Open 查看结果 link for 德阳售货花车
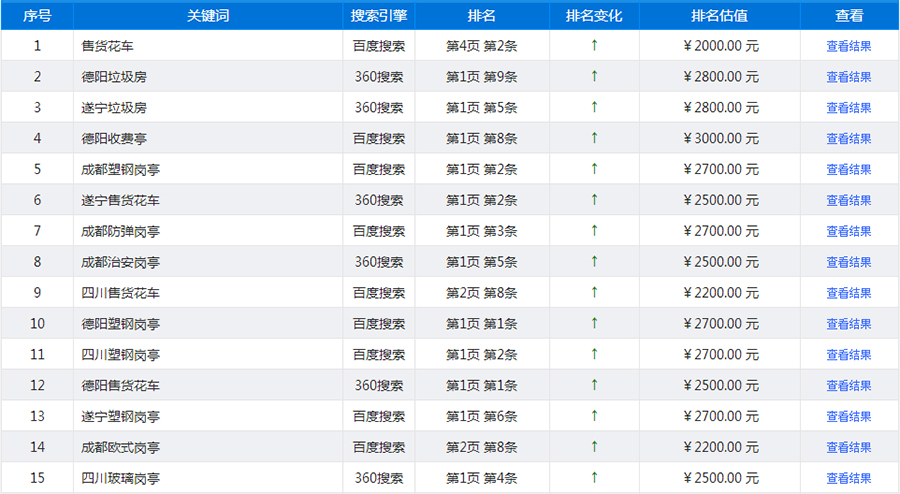This screenshot has height=494, width=900. pos(848,386)
